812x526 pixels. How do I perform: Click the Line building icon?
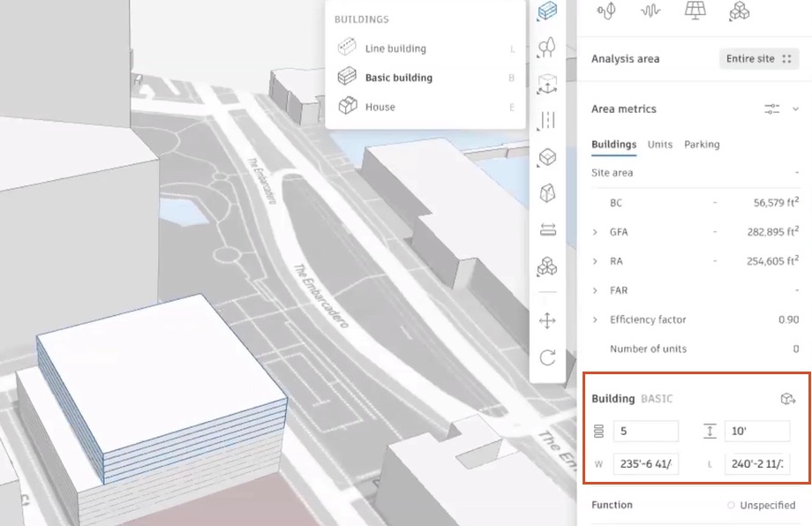347,47
